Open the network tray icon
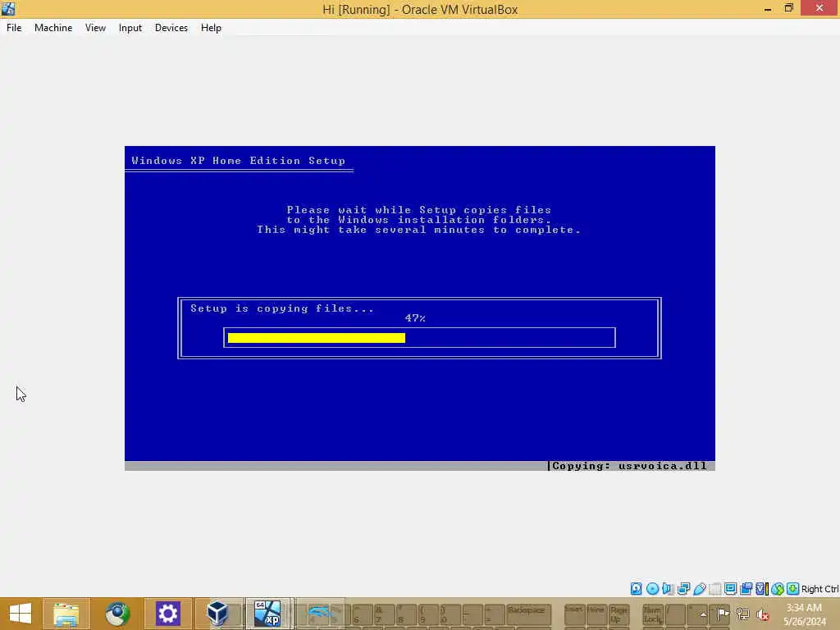Image resolution: width=840 pixels, height=630 pixels. 742,614
